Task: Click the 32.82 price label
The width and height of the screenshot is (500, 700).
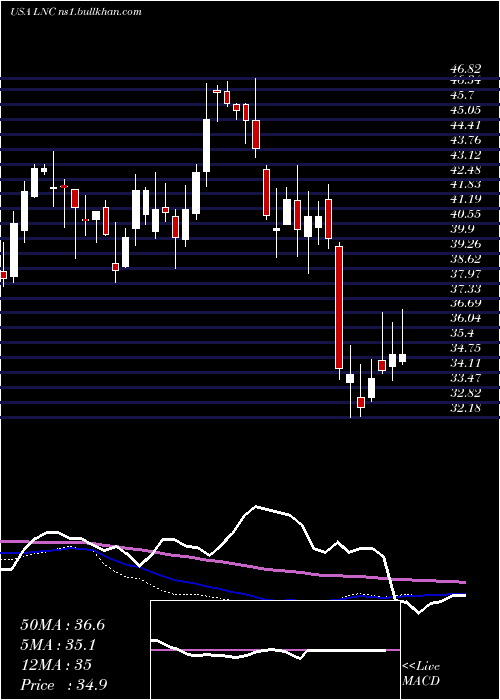Action: [466, 393]
